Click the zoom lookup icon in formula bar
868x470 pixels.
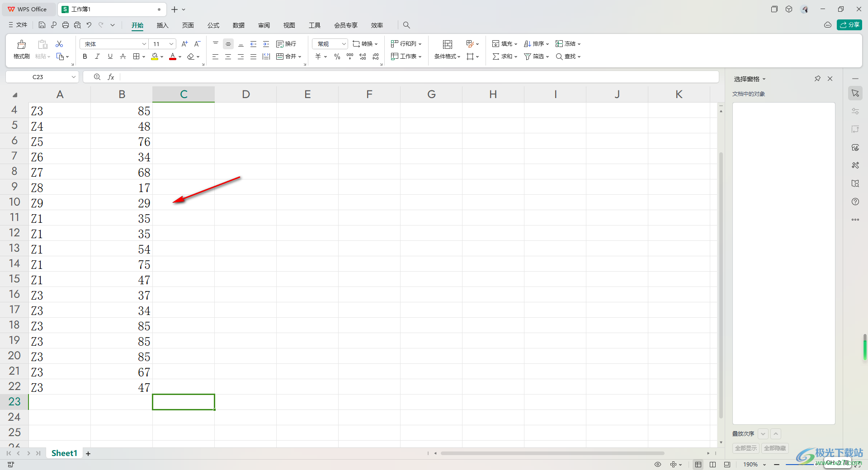pos(97,77)
